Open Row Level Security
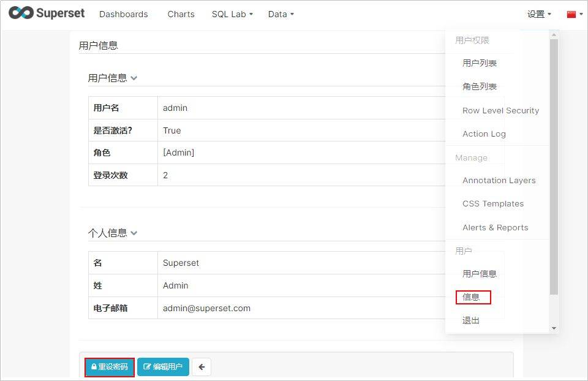The height and width of the screenshot is (381, 588). pyautogui.click(x=500, y=110)
